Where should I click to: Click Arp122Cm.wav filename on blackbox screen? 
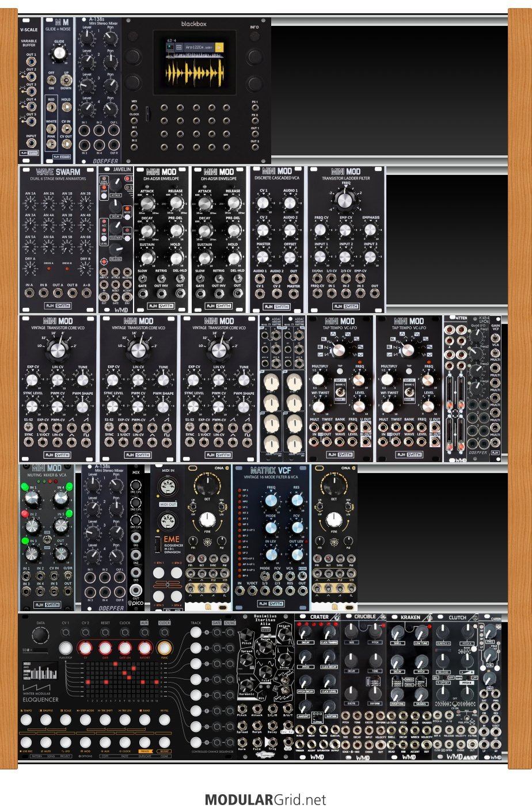click(199, 47)
